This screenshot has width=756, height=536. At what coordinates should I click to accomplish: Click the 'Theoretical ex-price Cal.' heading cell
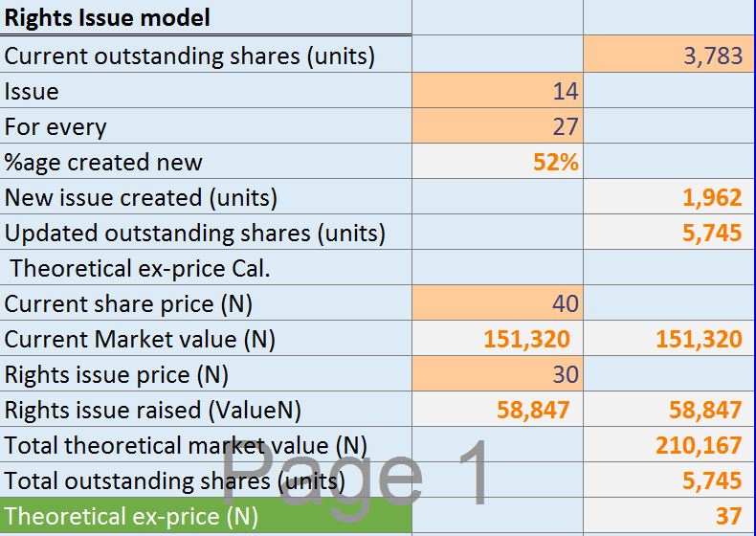(x=205, y=268)
